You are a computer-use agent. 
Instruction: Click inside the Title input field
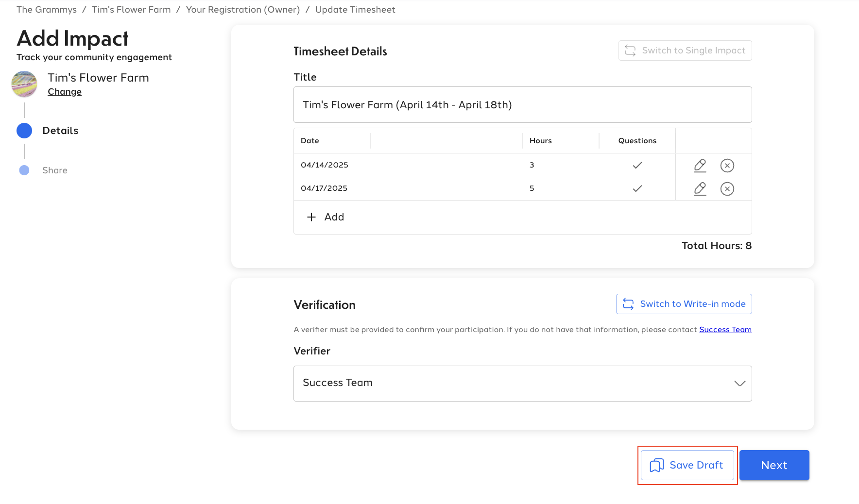[x=522, y=105]
